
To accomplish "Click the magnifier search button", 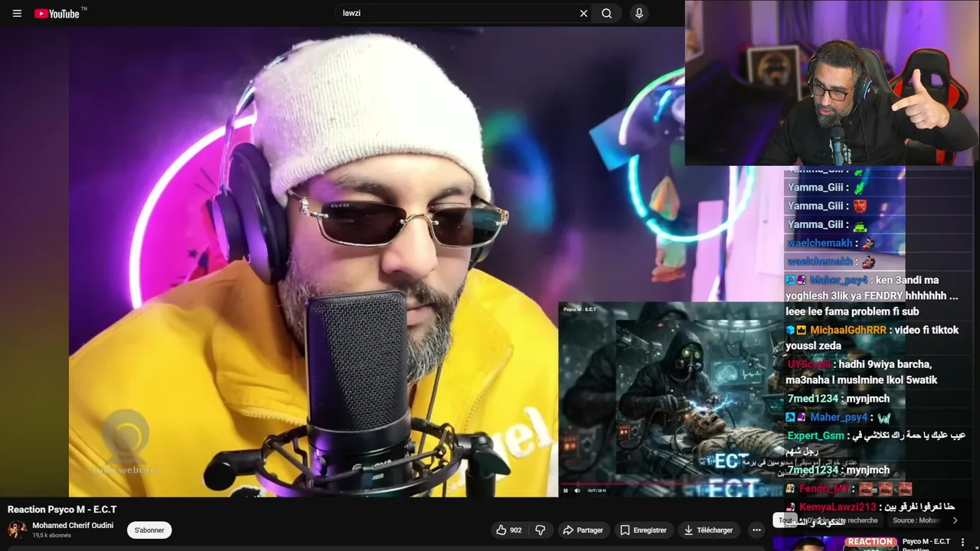I will [x=606, y=13].
